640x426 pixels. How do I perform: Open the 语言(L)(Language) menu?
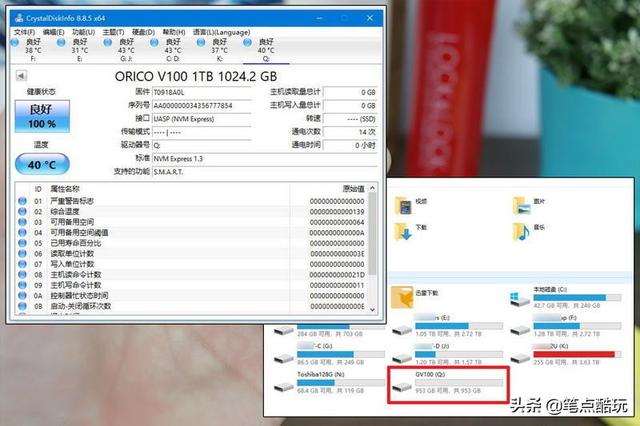pyautogui.click(x=221, y=32)
